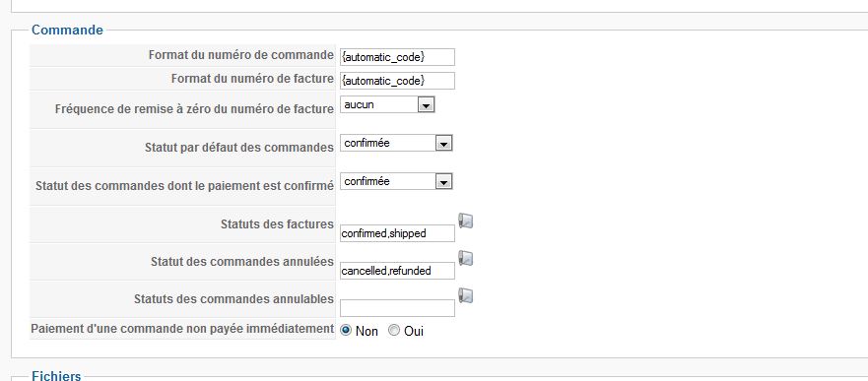Open dropdown for confirmed payment order status
Image resolution: width=868 pixels, height=381 pixels.
coord(396,181)
